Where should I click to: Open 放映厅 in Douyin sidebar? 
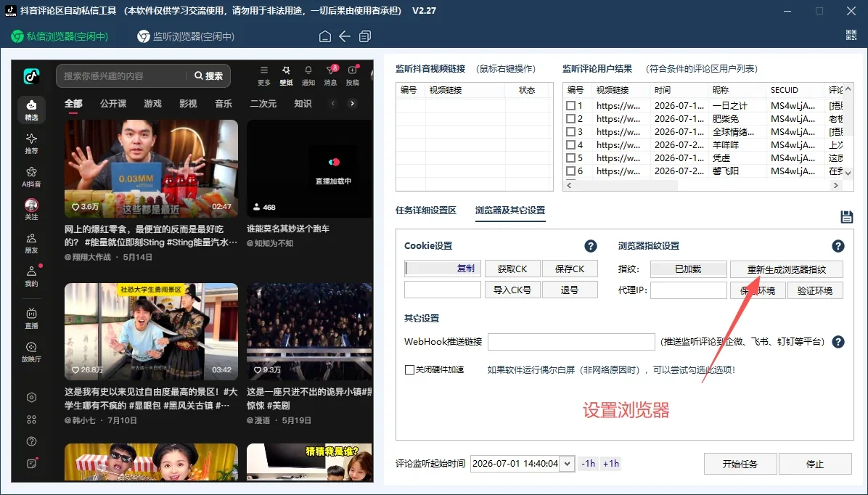pos(31,351)
